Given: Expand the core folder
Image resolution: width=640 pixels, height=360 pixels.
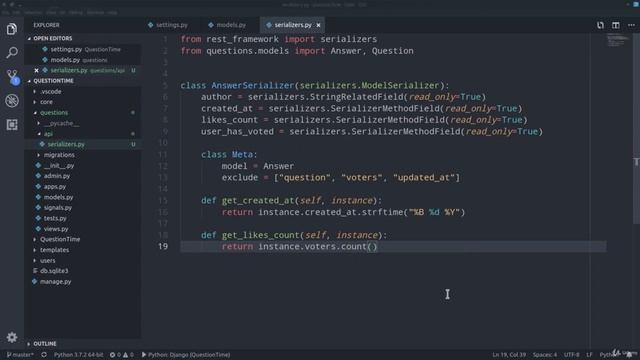Looking at the screenshot, I should pyautogui.click(x=46, y=102).
